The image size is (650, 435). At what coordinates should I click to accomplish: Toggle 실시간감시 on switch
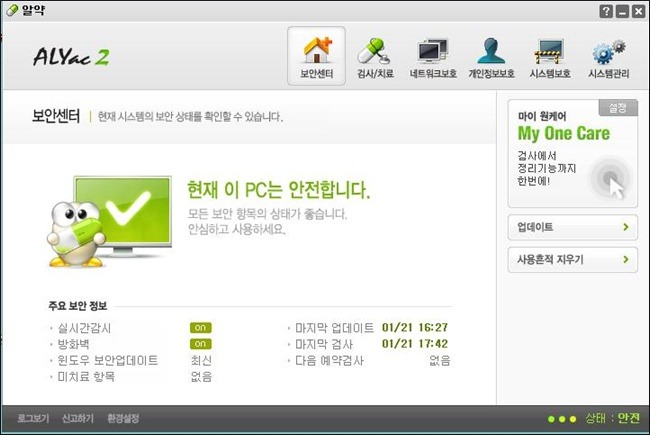200,328
